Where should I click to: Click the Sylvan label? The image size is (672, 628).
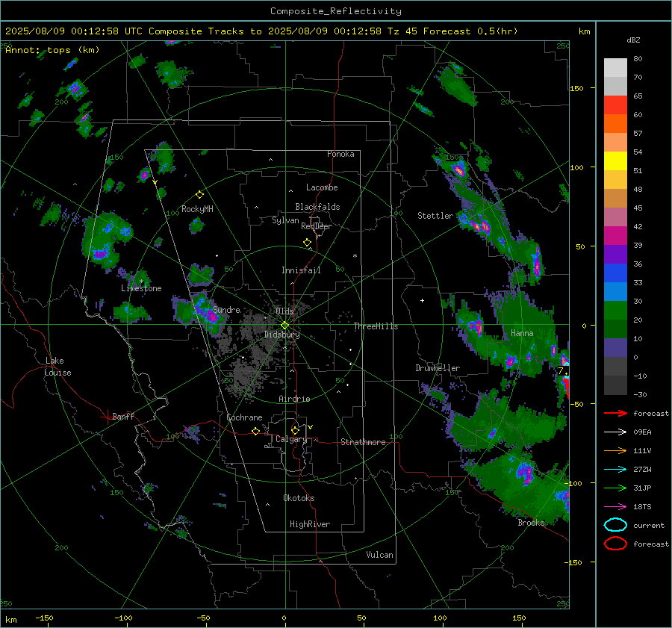tap(285, 220)
